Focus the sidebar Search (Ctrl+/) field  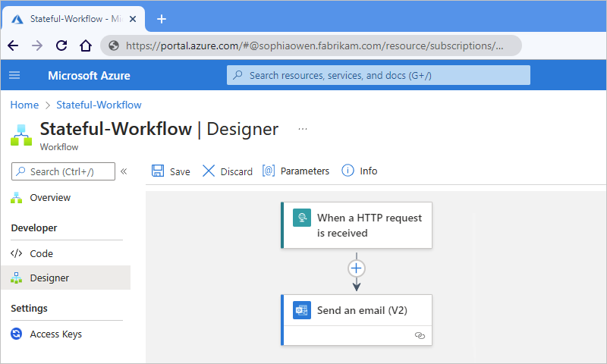click(64, 171)
